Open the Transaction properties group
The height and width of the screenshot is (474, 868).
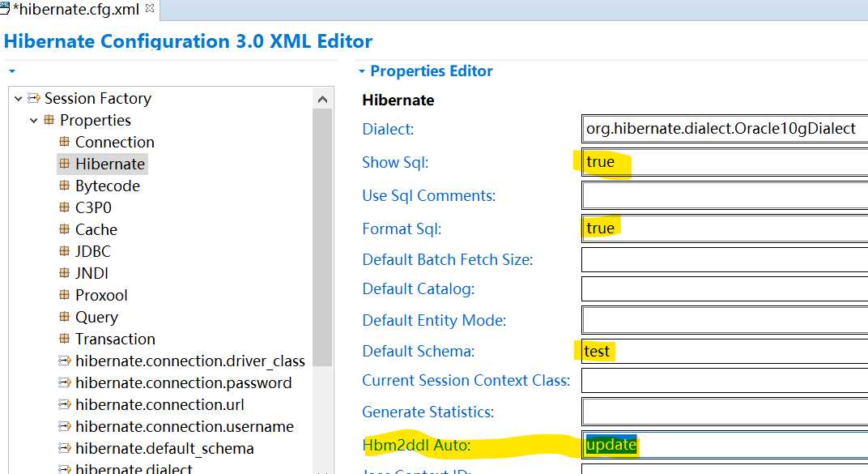tap(115, 339)
